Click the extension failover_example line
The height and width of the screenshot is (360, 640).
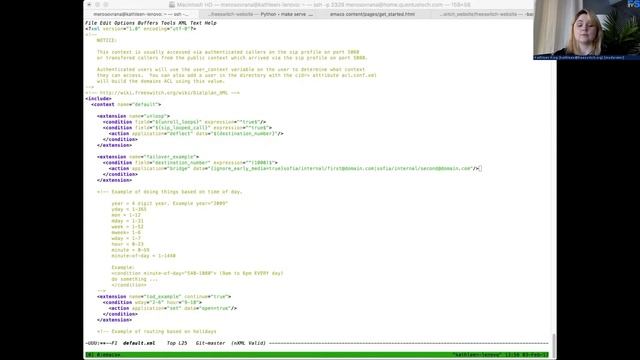point(148,157)
